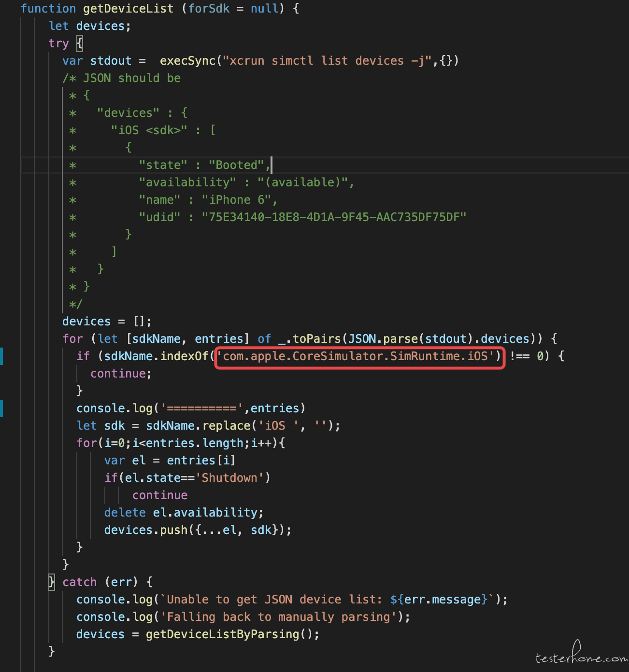Screen dimensions: 629x672
Task: Select the forSdk parameter in the function signature
Action: pyautogui.click(x=209, y=9)
